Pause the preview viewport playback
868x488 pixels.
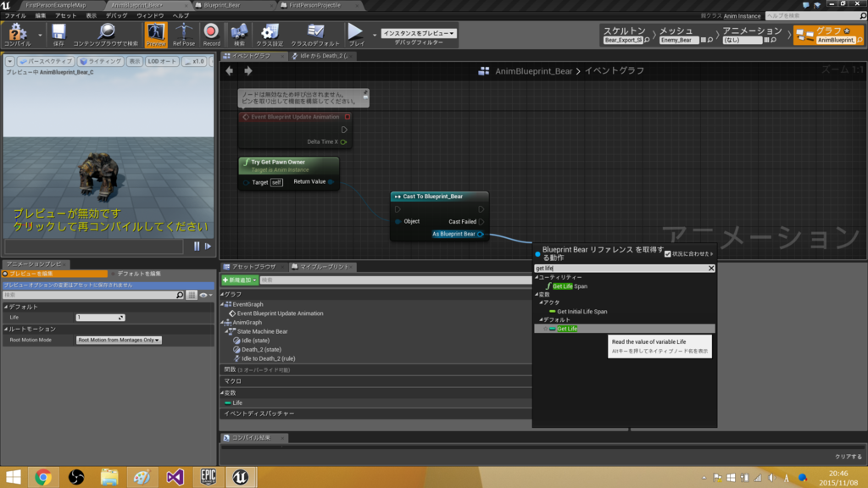click(x=197, y=247)
